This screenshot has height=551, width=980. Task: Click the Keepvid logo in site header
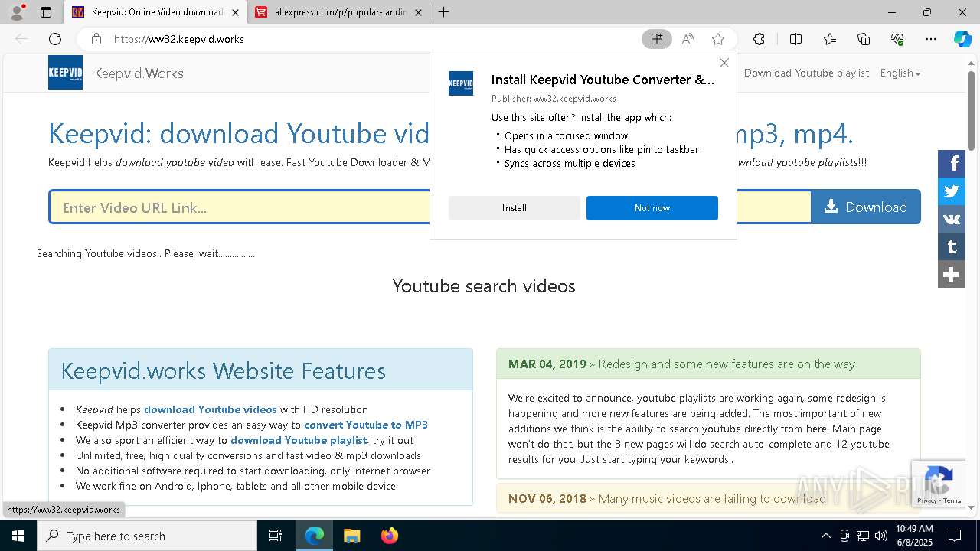(x=65, y=73)
